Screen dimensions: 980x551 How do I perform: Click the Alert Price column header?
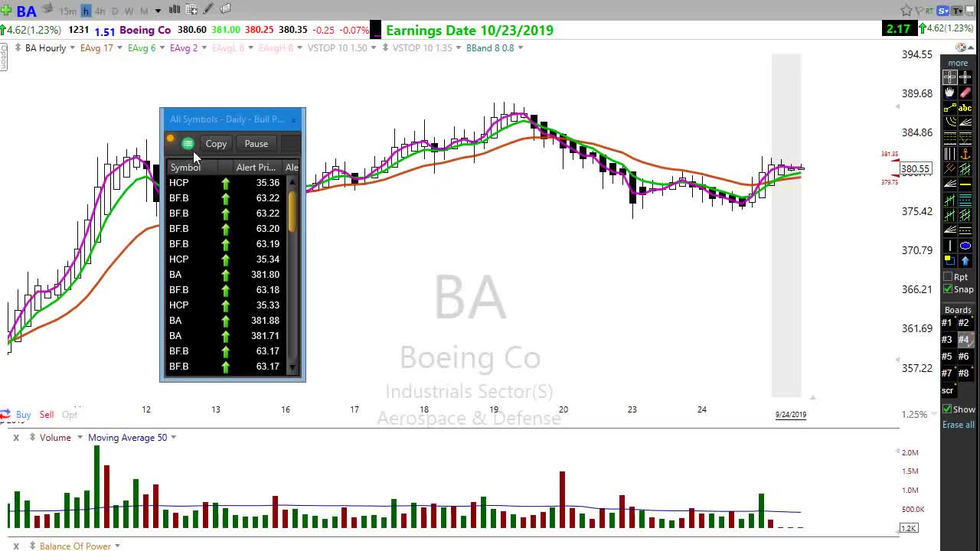click(256, 167)
